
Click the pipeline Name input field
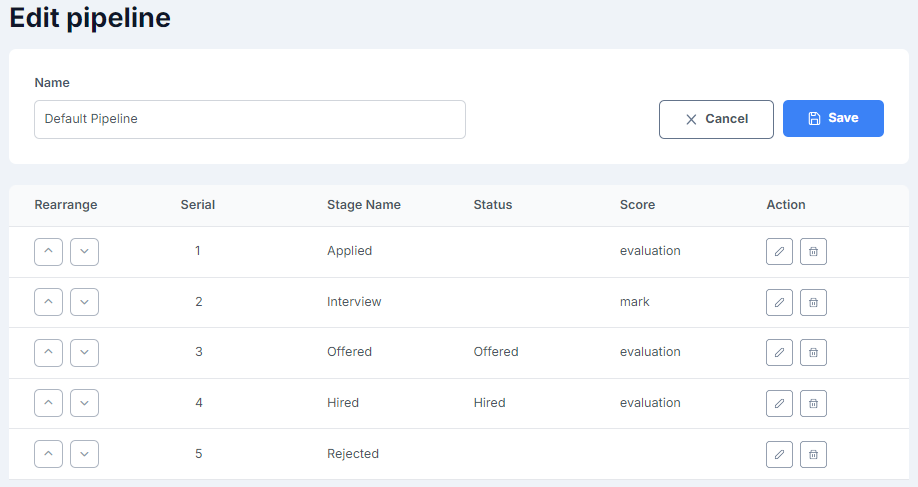[x=250, y=119]
